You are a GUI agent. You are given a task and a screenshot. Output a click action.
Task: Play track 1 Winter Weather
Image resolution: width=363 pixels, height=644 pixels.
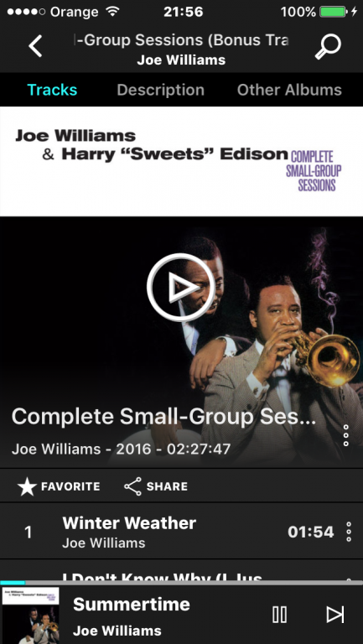pyautogui.click(x=181, y=531)
